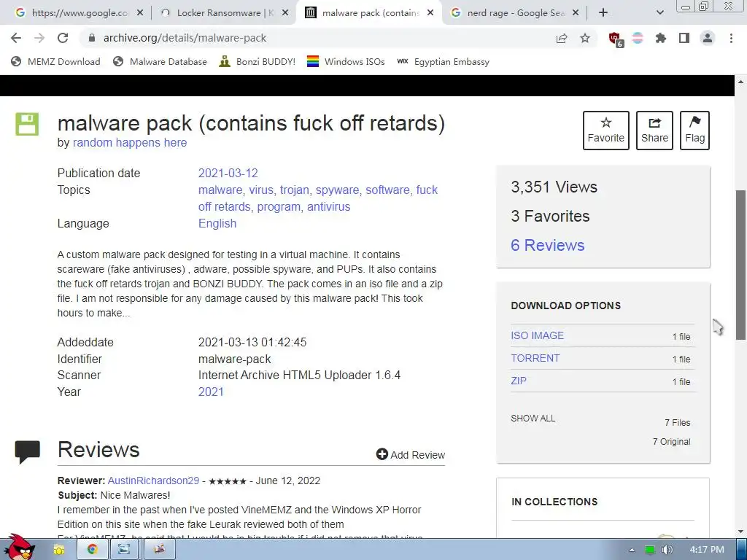This screenshot has height=560, width=747.
Task: Open the antivirus topic link
Action: (x=329, y=206)
